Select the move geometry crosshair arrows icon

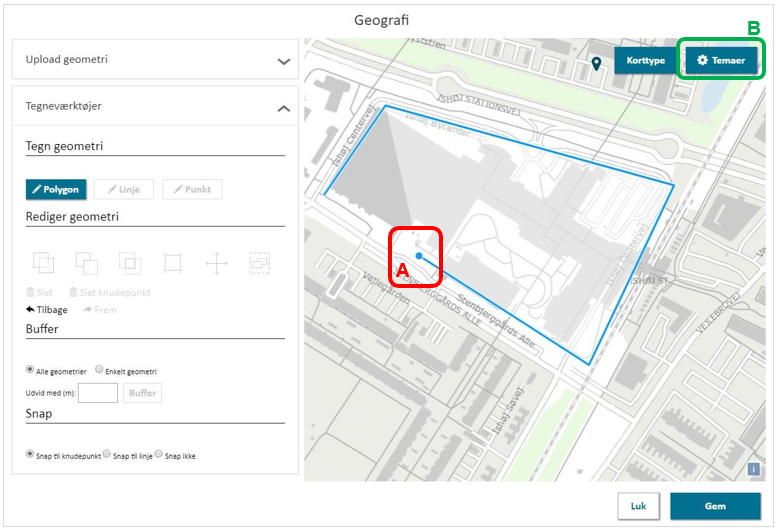click(216, 263)
